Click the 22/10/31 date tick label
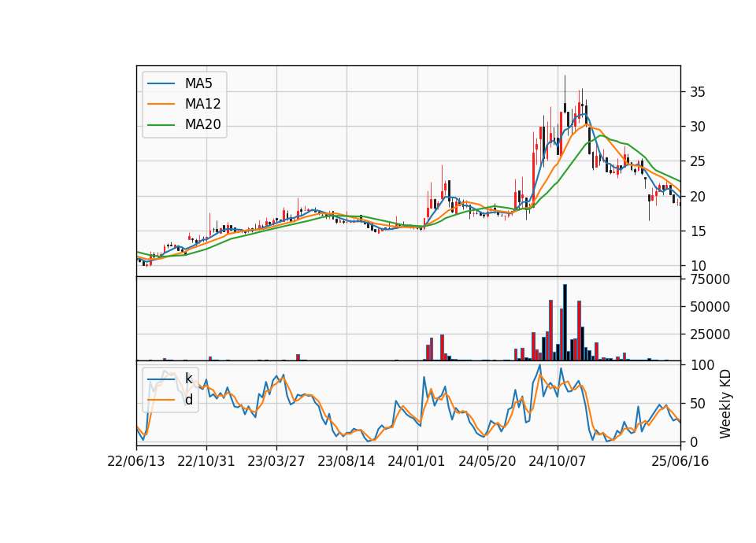The width and height of the screenshot is (756, 543). coord(206,461)
